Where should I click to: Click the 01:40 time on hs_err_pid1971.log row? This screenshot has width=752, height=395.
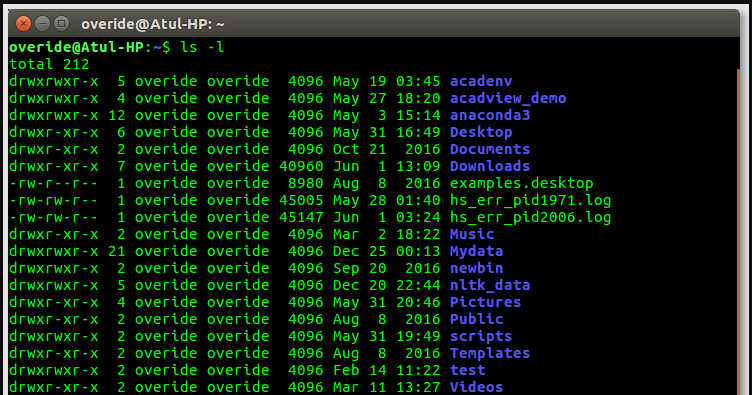(418, 200)
